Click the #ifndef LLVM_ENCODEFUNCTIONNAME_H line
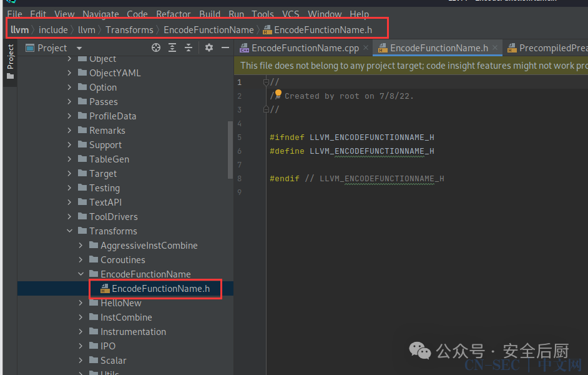Viewport: 588px width, 375px height. tap(352, 137)
